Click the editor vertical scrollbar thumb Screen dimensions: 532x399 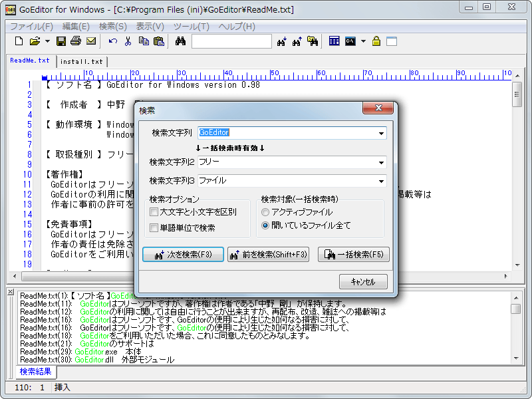(x=517, y=94)
